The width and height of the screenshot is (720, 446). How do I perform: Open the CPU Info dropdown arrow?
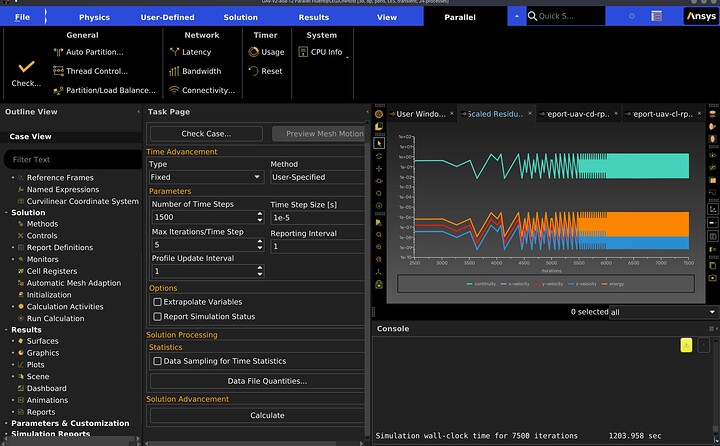(347, 57)
